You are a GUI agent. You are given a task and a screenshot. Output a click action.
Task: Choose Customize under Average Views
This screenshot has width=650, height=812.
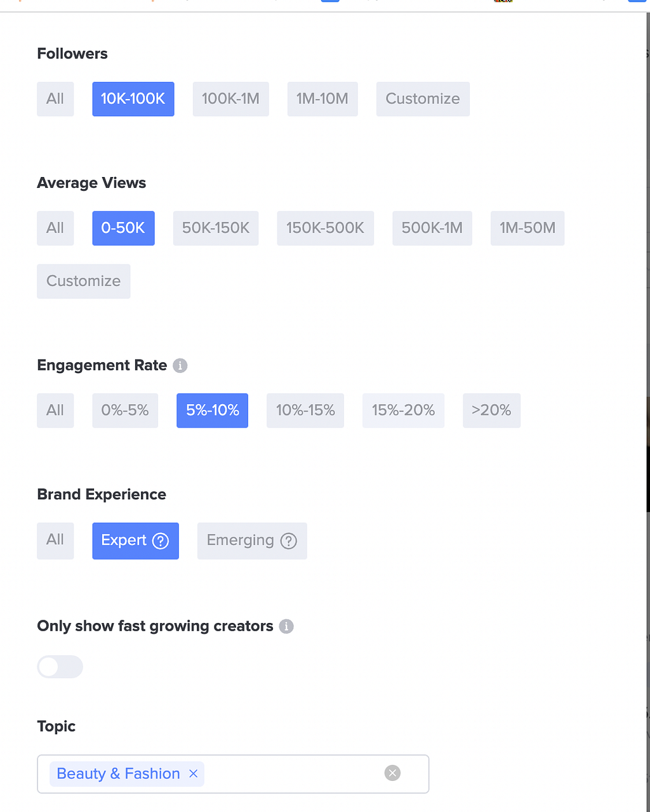tap(84, 281)
